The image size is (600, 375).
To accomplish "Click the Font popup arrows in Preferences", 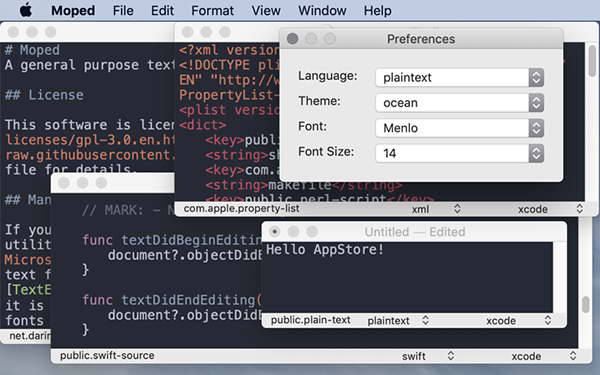I will click(x=536, y=128).
